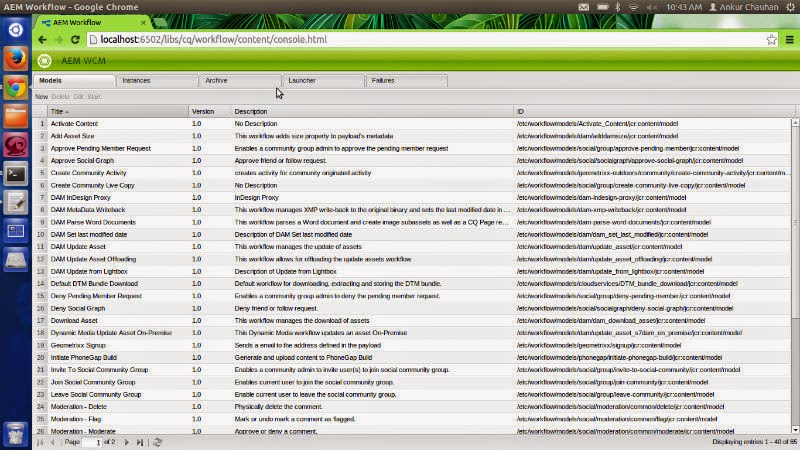Click the volume indicator icon

(652, 7)
